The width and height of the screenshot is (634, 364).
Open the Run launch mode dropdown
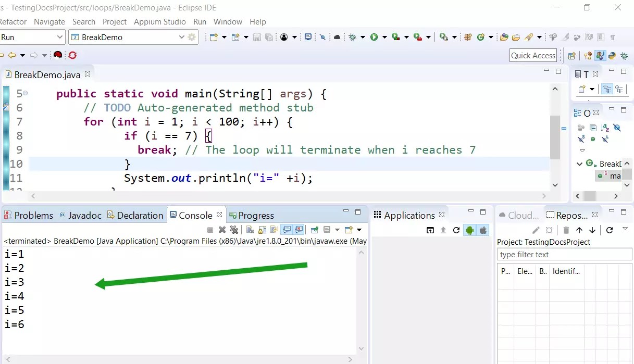59,37
